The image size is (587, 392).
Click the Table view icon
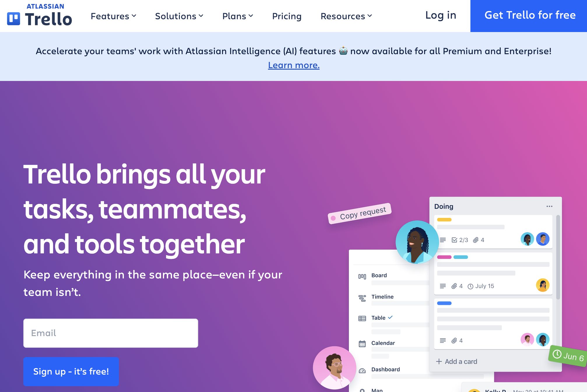click(363, 318)
